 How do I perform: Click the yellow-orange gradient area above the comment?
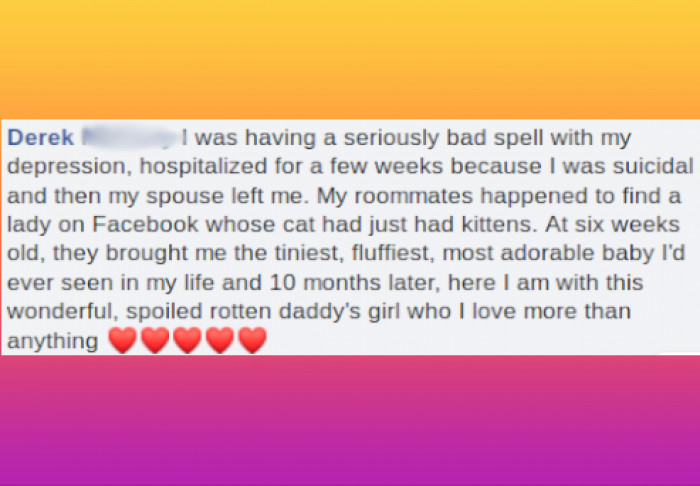[350, 59]
